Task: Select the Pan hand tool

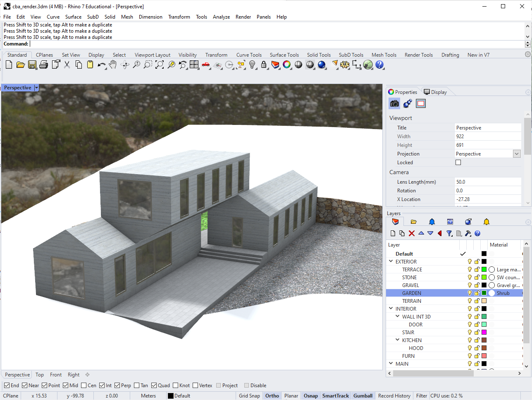Action: 113,65
